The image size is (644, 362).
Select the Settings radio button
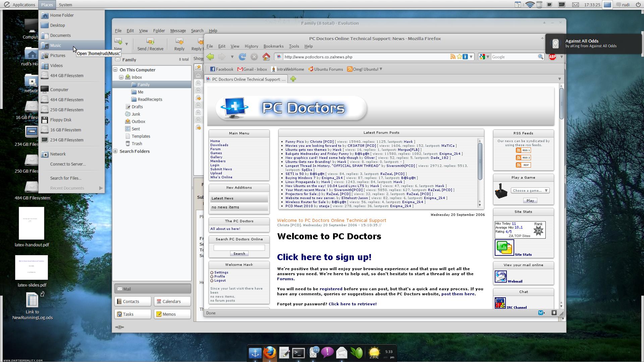pos(212,273)
